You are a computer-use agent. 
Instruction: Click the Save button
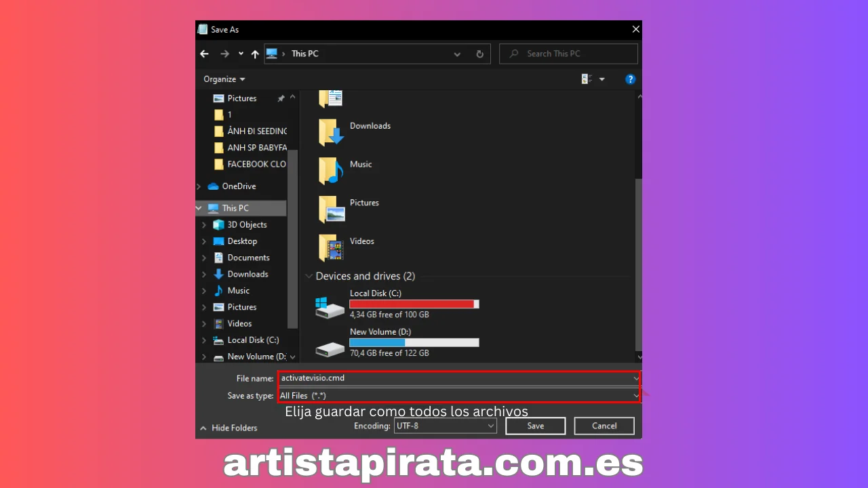pos(535,426)
